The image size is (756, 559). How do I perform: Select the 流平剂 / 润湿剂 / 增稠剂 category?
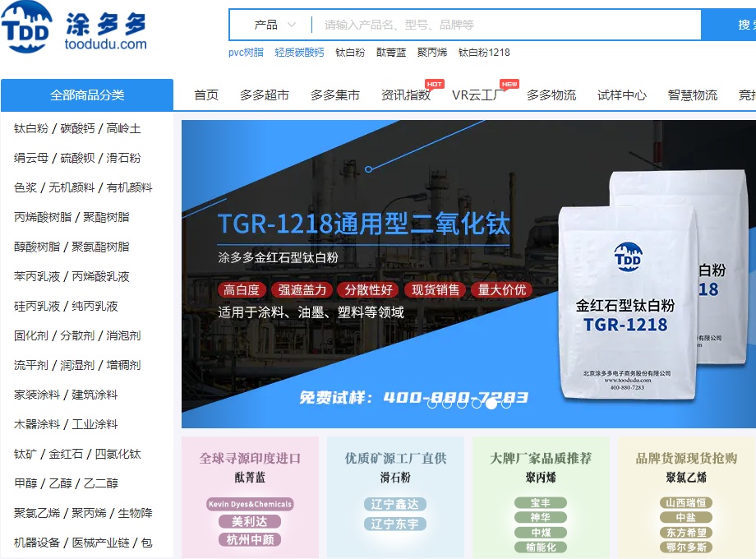(77, 365)
